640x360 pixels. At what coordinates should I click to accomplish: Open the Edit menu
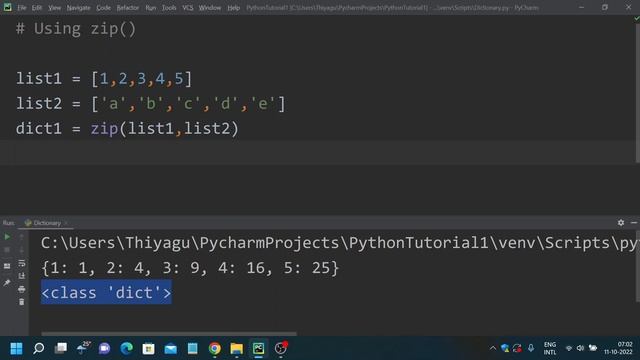(x=37, y=8)
